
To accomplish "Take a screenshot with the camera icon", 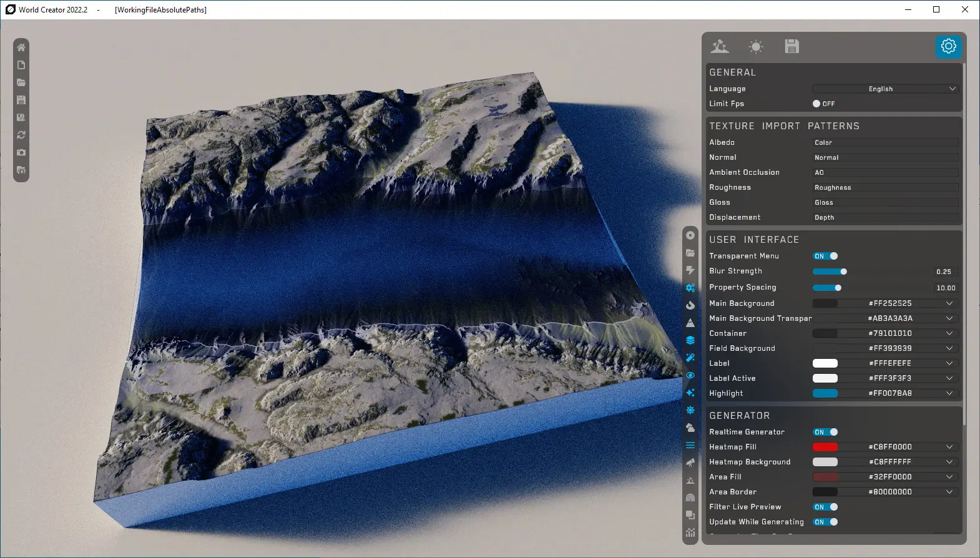I will coord(21,152).
